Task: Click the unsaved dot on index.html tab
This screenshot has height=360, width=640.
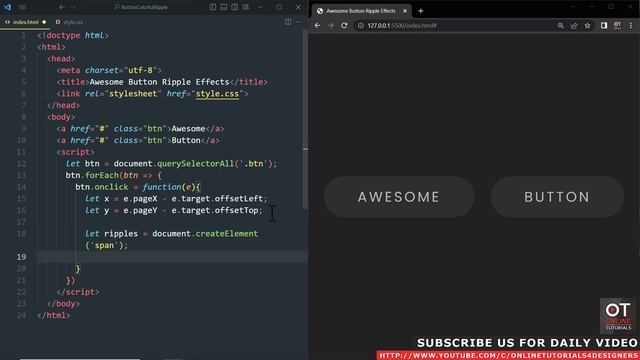Action: coord(44,22)
